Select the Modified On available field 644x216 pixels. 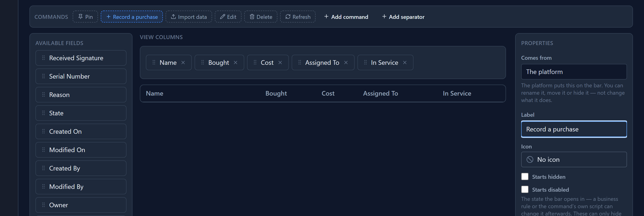[x=81, y=150]
